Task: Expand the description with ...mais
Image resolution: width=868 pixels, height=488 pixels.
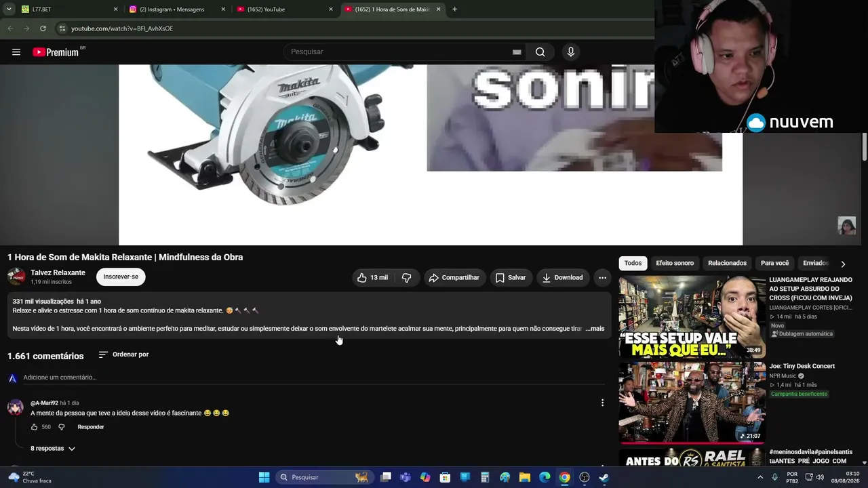Action: [595, 329]
